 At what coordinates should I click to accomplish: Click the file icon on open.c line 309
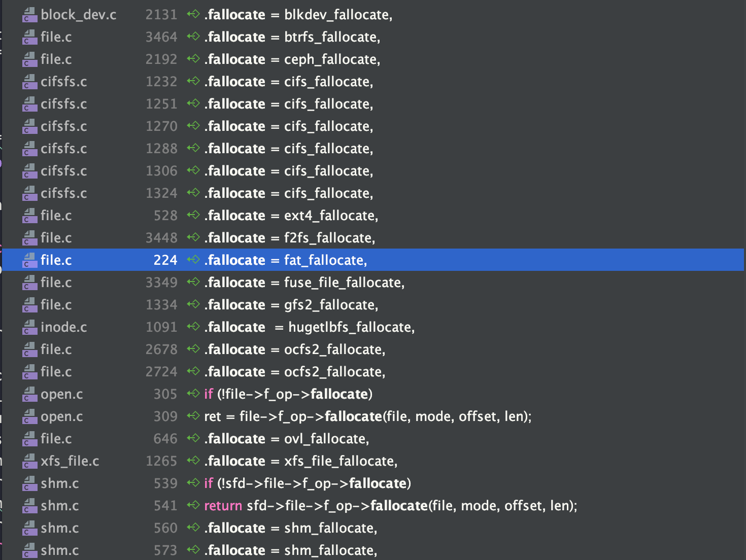tap(30, 417)
